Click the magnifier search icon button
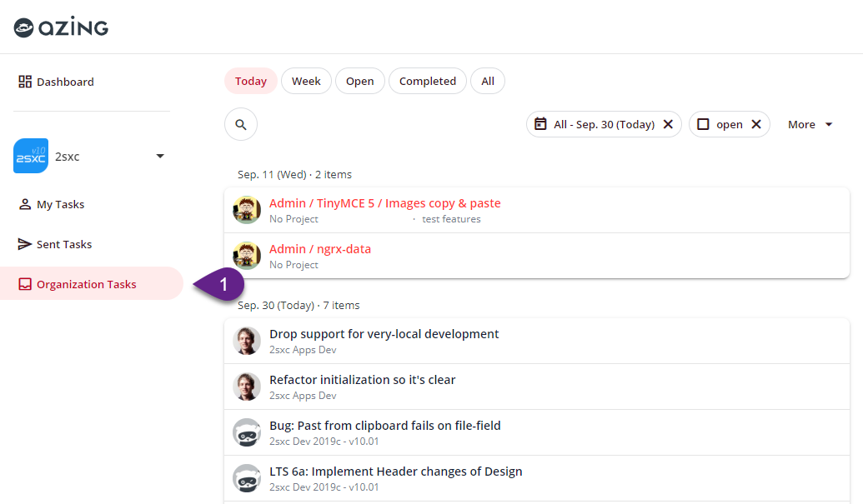The height and width of the screenshot is (504, 863). click(x=241, y=124)
